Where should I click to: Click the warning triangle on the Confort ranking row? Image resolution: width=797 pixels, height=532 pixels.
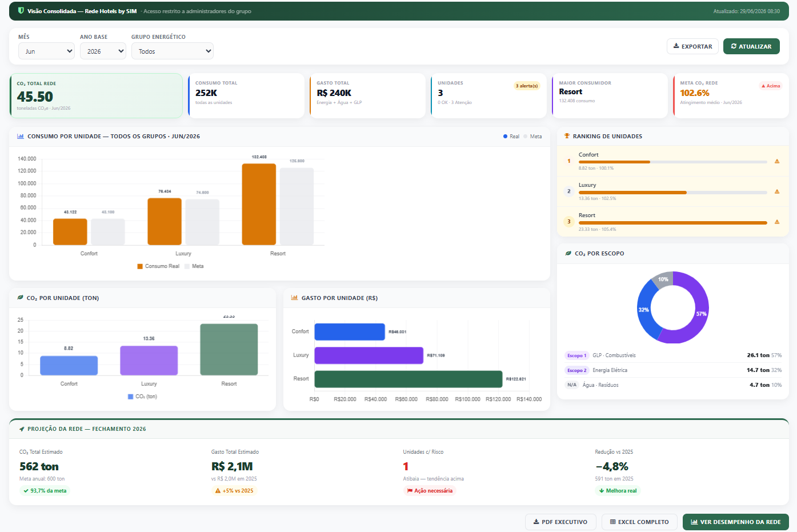click(x=777, y=161)
